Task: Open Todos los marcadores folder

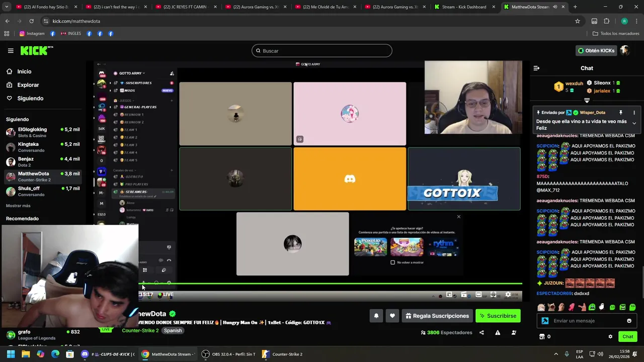Action: tap(616, 34)
